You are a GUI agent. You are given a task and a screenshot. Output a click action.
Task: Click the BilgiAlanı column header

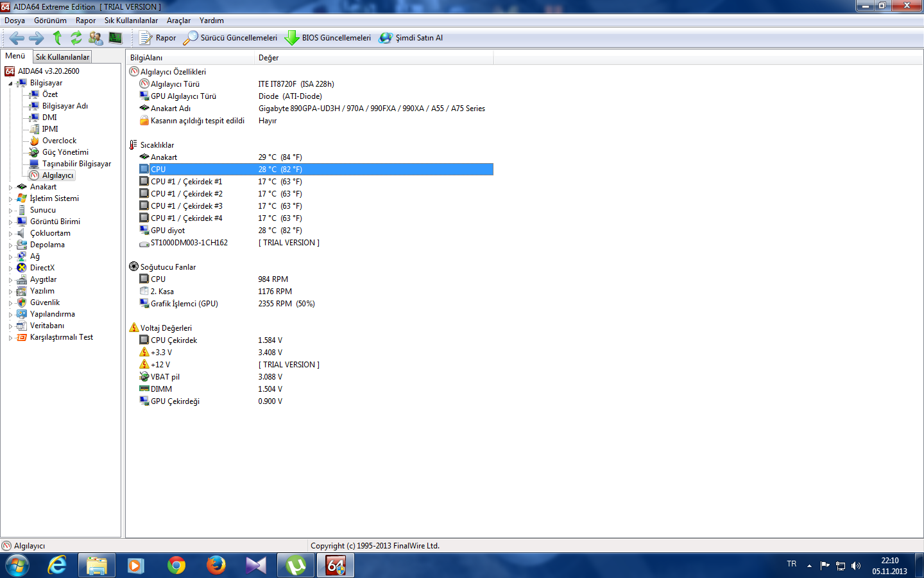(x=190, y=58)
